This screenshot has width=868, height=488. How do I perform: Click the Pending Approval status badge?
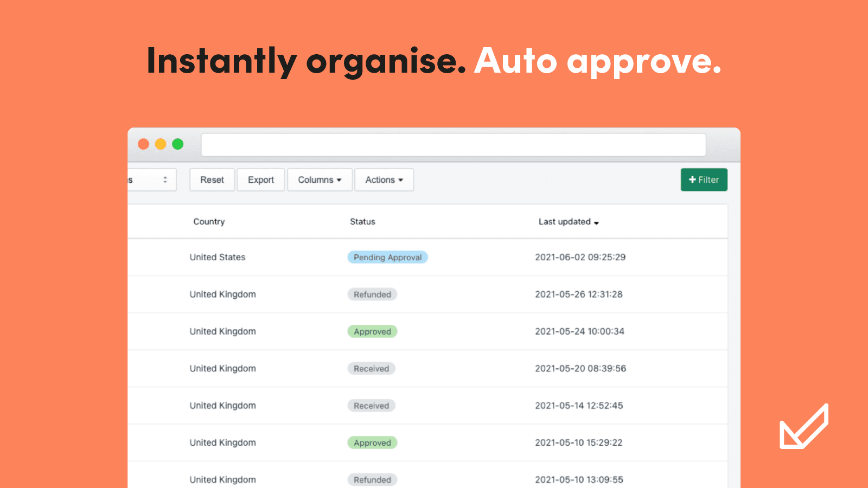click(x=387, y=257)
